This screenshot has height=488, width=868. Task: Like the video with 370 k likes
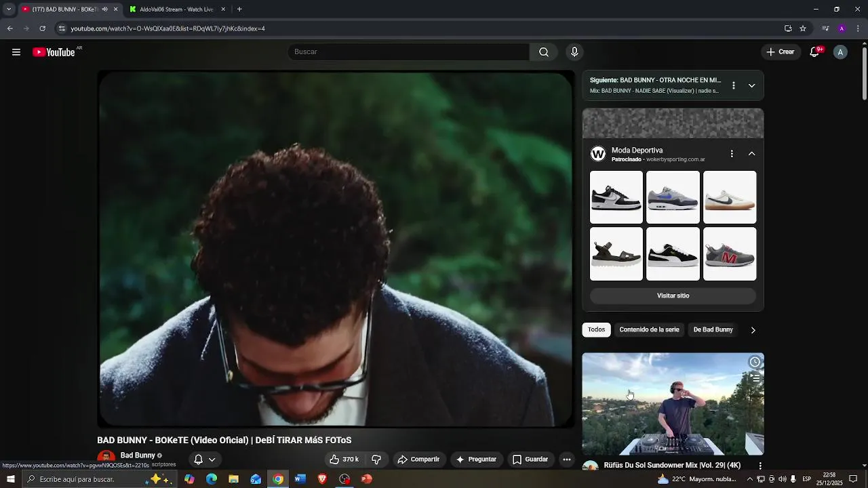tap(344, 460)
